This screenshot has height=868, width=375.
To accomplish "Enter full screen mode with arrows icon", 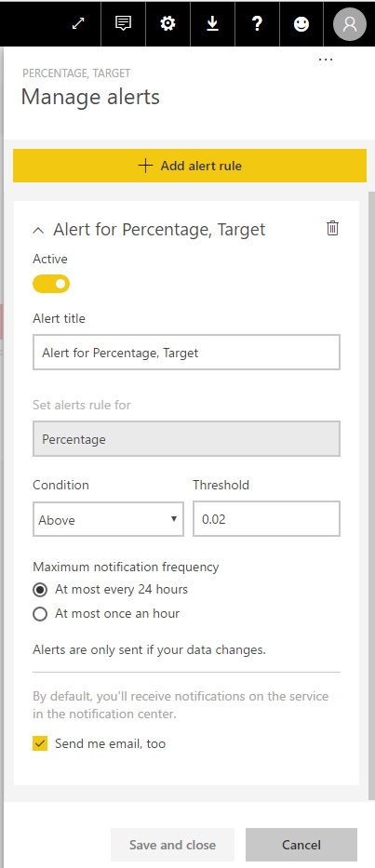I will coord(78,23).
